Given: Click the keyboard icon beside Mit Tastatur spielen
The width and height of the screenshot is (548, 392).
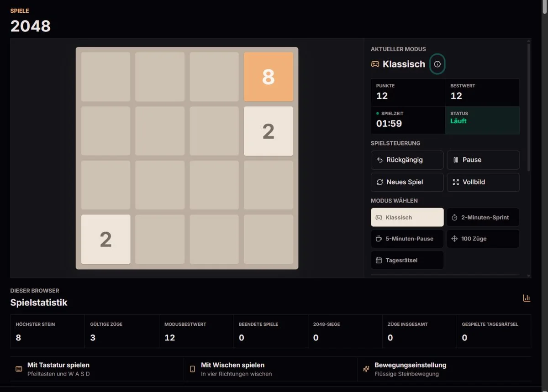Looking at the screenshot, I should click(19, 369).
